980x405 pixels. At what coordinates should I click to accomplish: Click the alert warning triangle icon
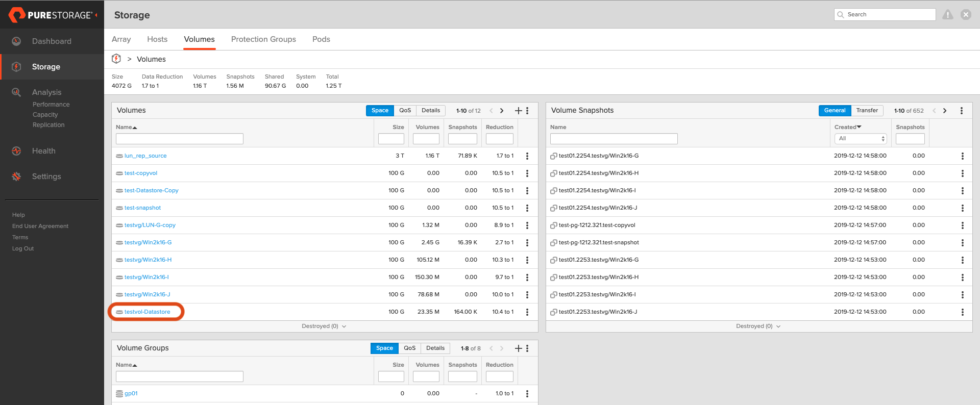click(x=948, y=15)
